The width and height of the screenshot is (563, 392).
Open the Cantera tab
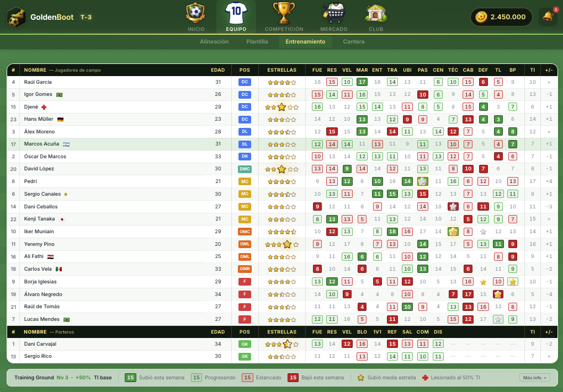(354, 41)
